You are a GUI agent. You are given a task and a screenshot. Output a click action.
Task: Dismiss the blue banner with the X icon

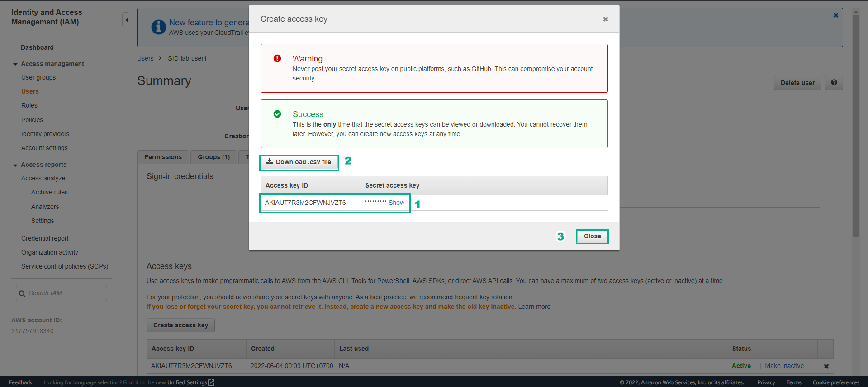click(x=835, y=14)
